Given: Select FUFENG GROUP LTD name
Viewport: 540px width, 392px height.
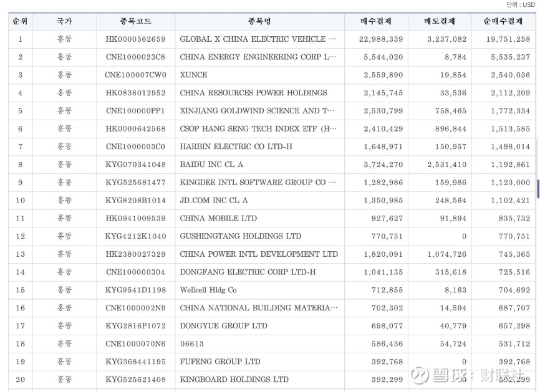Looking at the screenshot, I should click(220, 361).
